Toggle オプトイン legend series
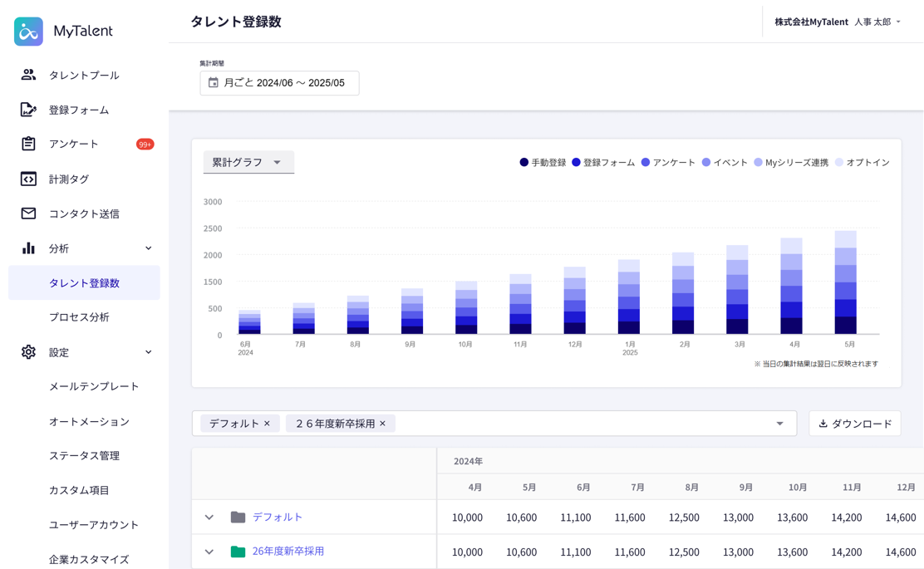This screenshot has width=924, height=569. 863,163
